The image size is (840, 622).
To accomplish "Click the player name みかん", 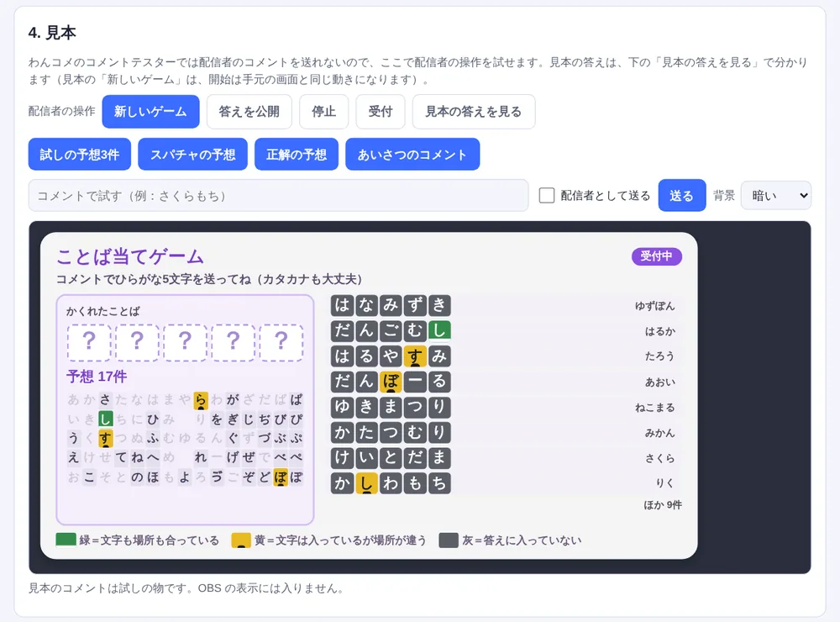I will pyautogui.click(x=660, y=433).
